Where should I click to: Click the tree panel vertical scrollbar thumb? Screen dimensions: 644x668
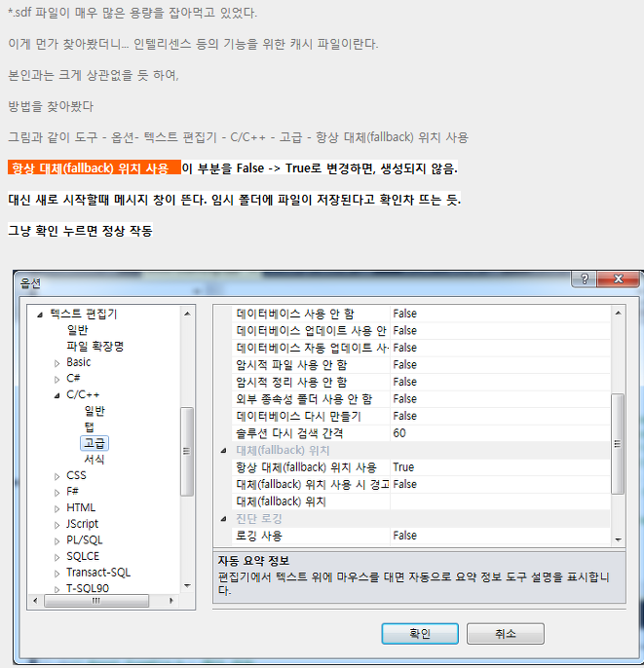[187, 452]
